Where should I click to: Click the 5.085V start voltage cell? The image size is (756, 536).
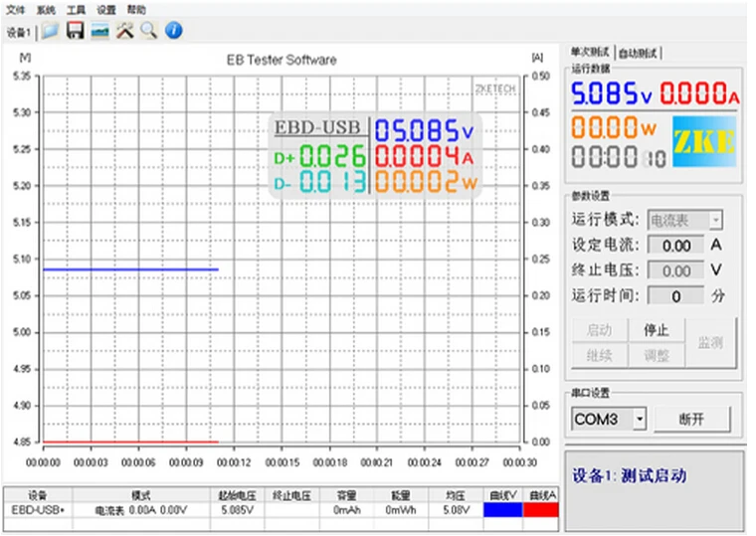pyautogui.click(x=237, y=510)
